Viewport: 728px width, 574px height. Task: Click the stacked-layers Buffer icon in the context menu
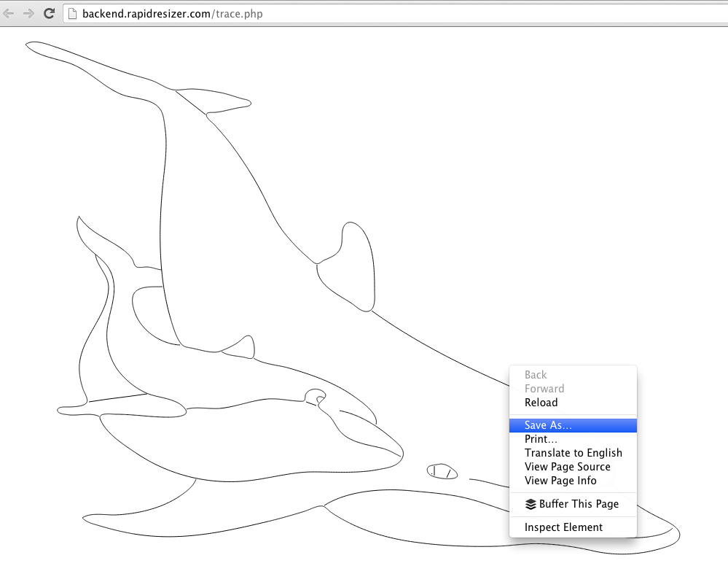531,504
